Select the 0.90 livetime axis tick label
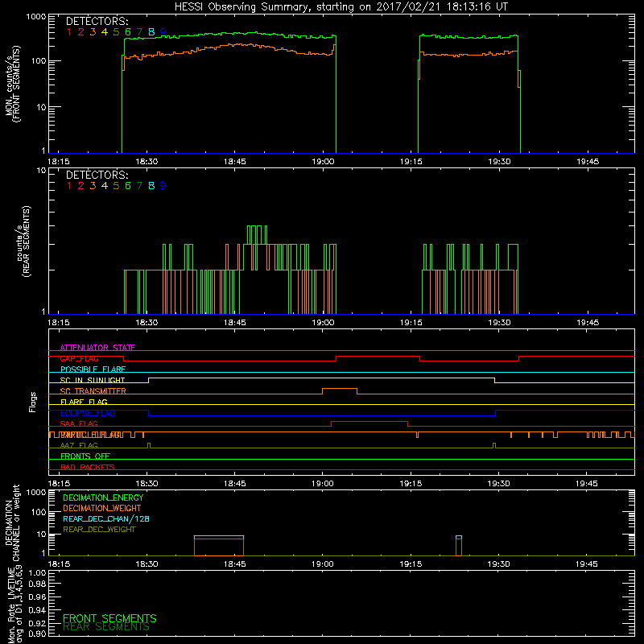Viewport: 644px width, 644px height. [x=37, y=634]
